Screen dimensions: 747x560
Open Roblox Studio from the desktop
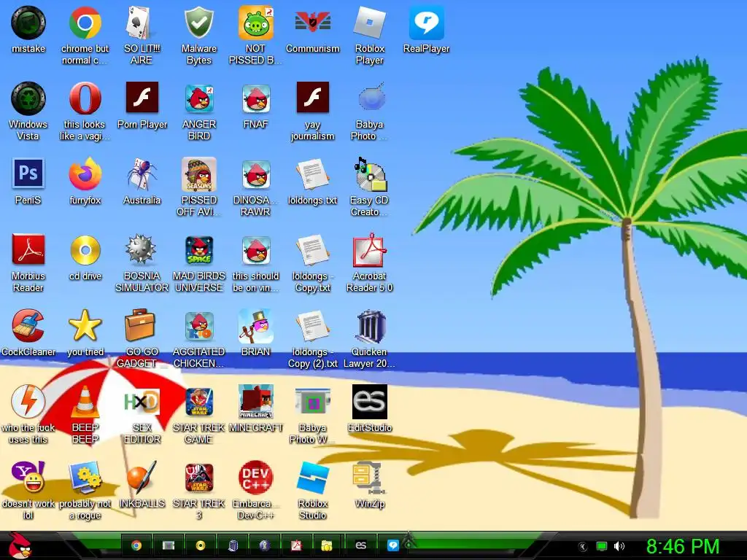point(312,477)
